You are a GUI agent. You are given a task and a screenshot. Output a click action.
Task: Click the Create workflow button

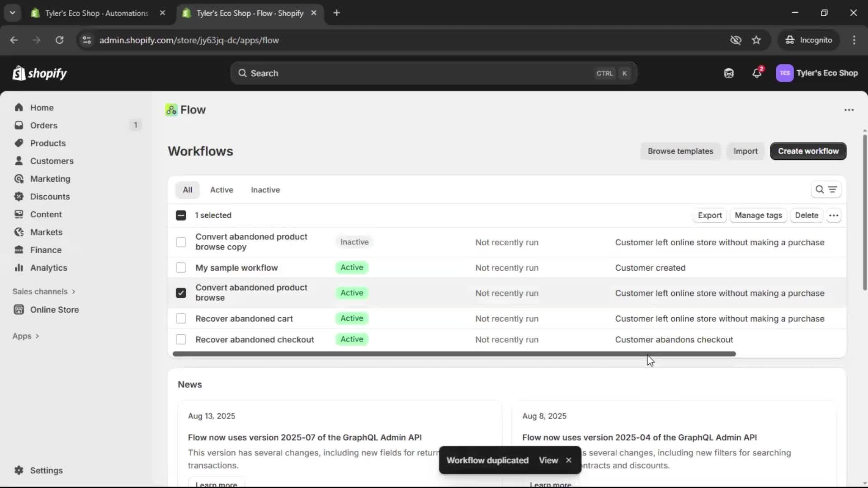808,151
